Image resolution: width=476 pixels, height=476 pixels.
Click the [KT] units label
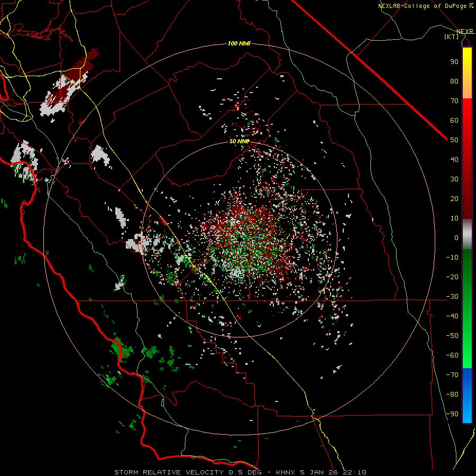point(452,36)
